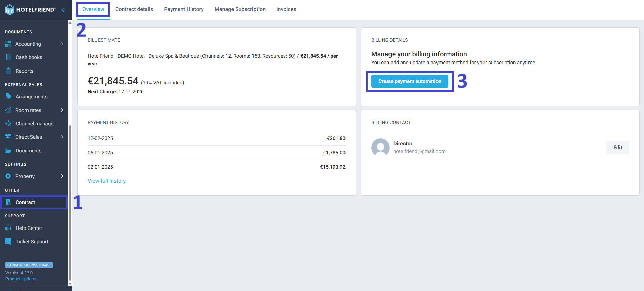Click the Ticket Support icon

coord(8,241)
